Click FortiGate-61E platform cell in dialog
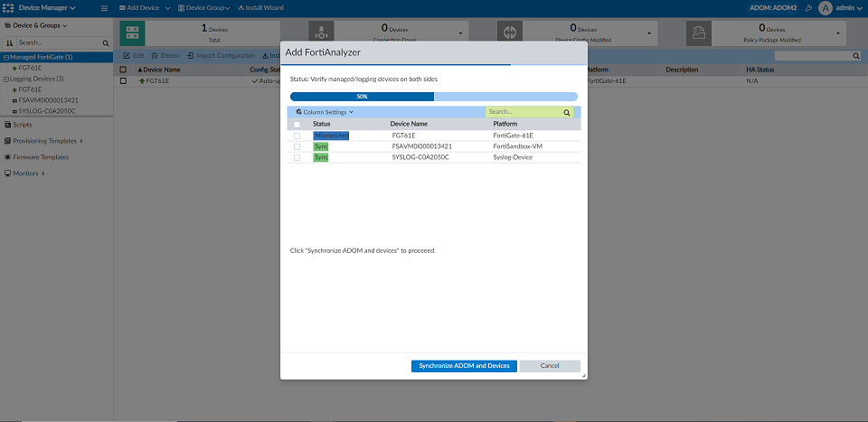 point(513,136)
